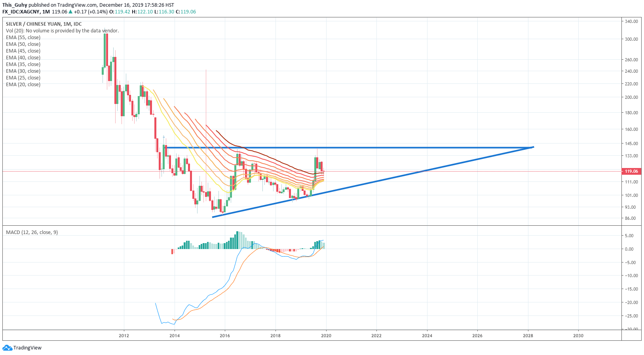Click the 145.00 price axis label
Image resolution: width=644 pixels, height=355 pixels.
point(631,144)
